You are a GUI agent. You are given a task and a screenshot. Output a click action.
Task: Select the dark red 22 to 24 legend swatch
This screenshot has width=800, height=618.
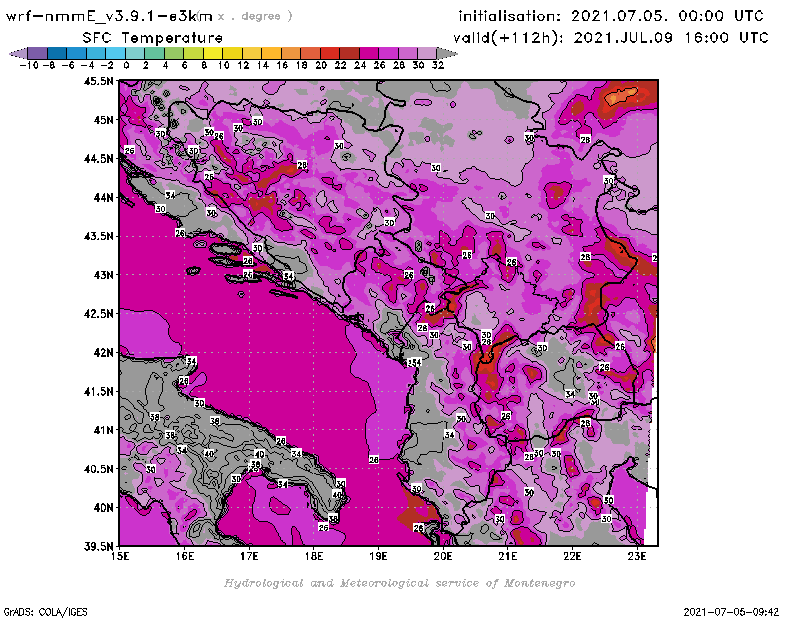click(349, 53)
